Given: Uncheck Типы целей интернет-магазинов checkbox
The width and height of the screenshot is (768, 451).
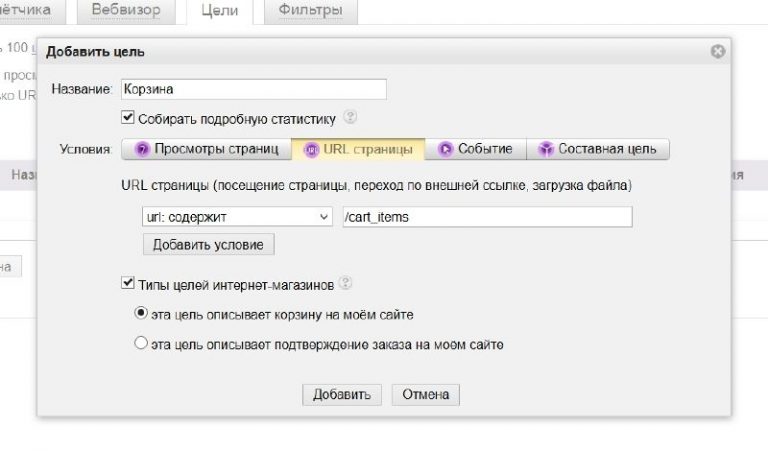Looking at the screenshot, I should [127, 284].
